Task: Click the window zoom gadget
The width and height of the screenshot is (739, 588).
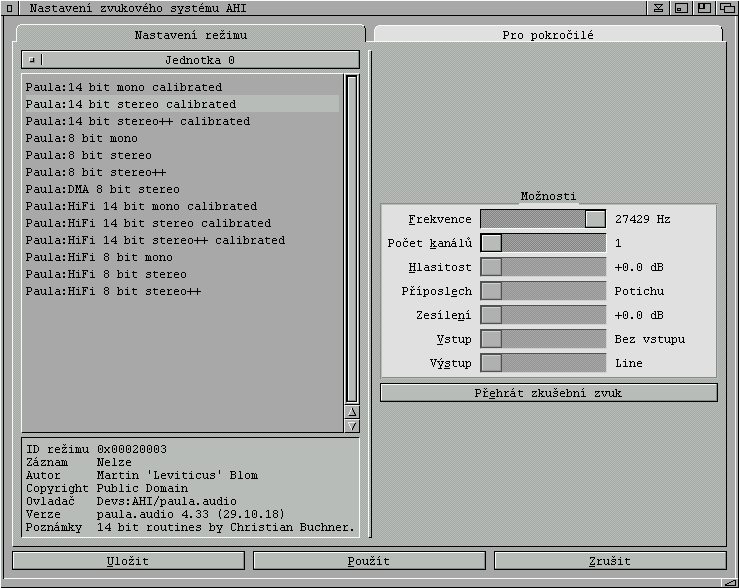Action: point(704,8)
